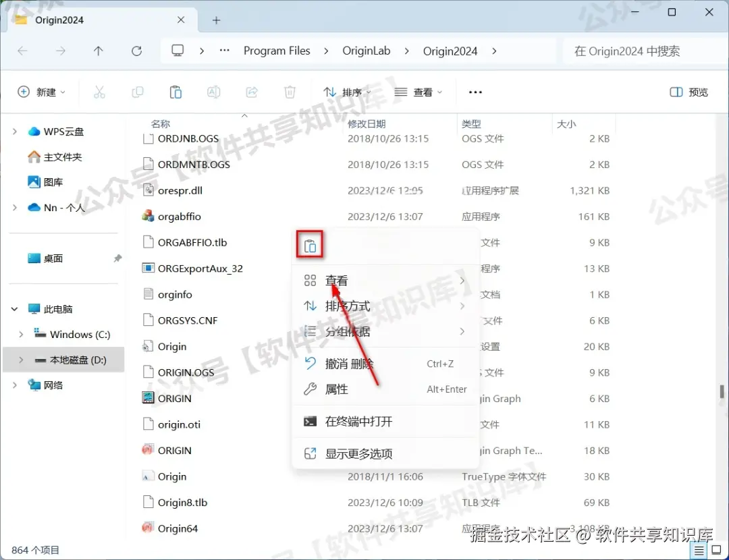Viewport: 729px width, 560px height.
Task: Expand the Nn - 个人 tree node
Action: point(14,207)
